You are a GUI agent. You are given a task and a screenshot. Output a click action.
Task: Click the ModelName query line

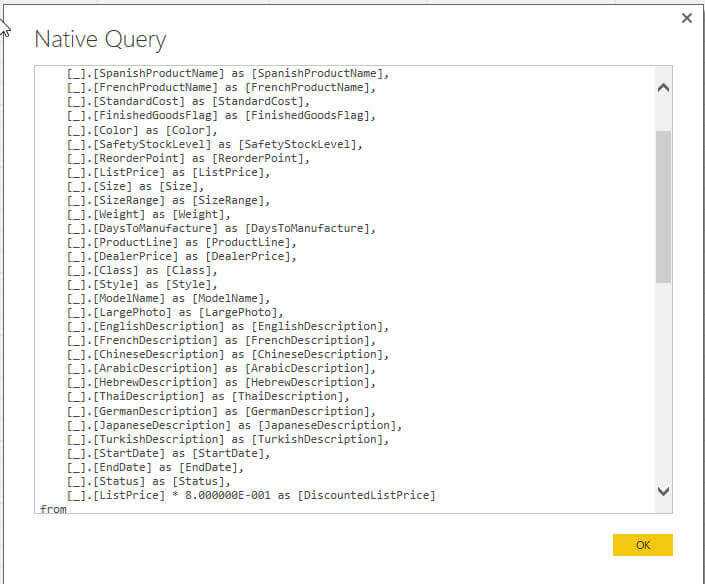tap(169, 298)
